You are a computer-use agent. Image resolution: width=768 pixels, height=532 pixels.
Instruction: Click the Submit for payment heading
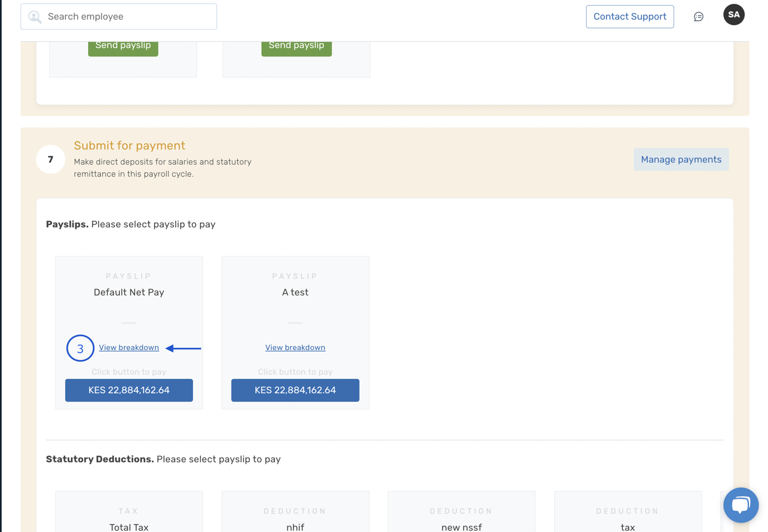pos(129,146)
